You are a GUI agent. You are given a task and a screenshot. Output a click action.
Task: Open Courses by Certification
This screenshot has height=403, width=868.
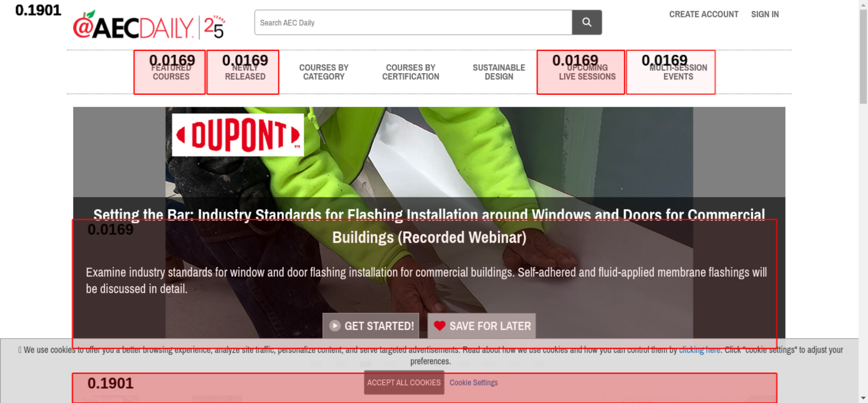pyautogui.click(x=411, y=72)
